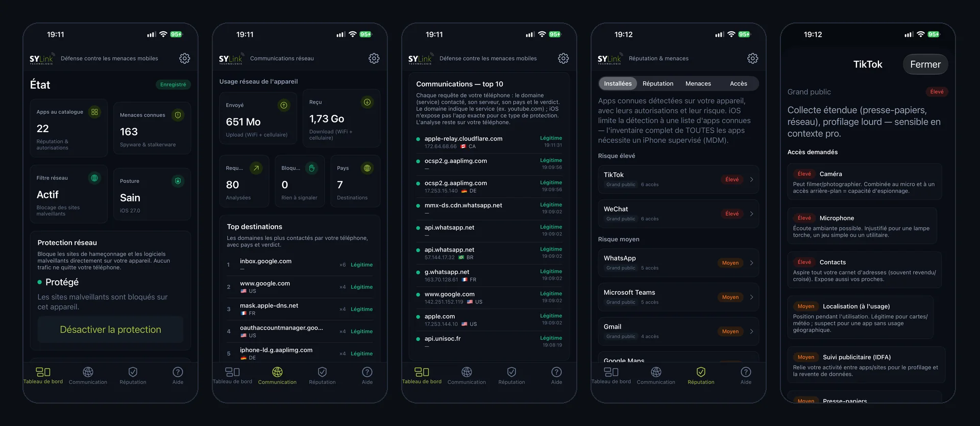Viewport: 980px width, 426px height.
Task: Select api.unisoc.fr request entry
Action: [489, 341]
